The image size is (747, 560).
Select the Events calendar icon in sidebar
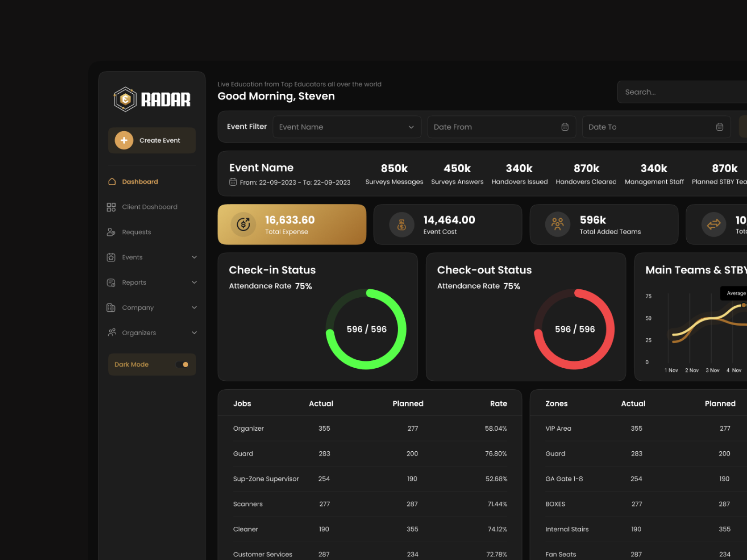click(x=112, y=257)
